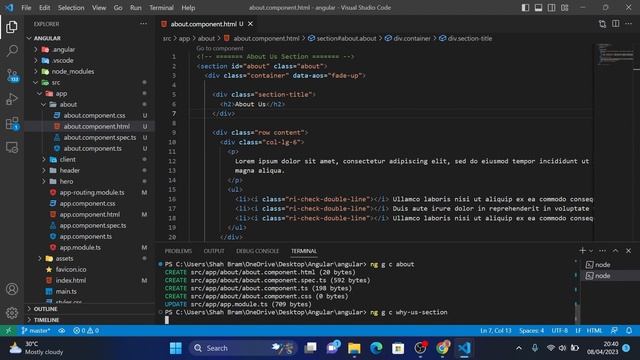Open the Manage settings gear
Image resolution: width=640 pixels, height=360 pixels.
[12, 313]
